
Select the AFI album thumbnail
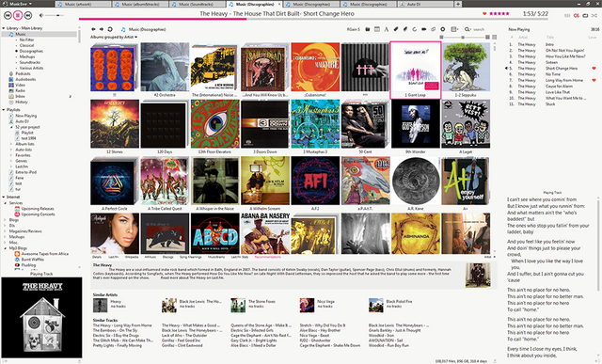[x=315, y=181]
